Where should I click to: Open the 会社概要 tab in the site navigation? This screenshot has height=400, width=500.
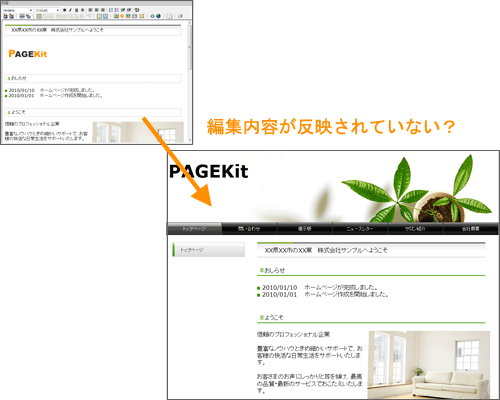[471, 229]
